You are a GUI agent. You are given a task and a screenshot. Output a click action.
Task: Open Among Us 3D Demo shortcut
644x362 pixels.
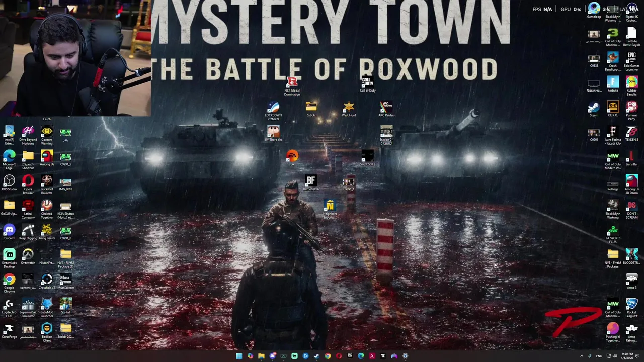click(x=632, y=185)
